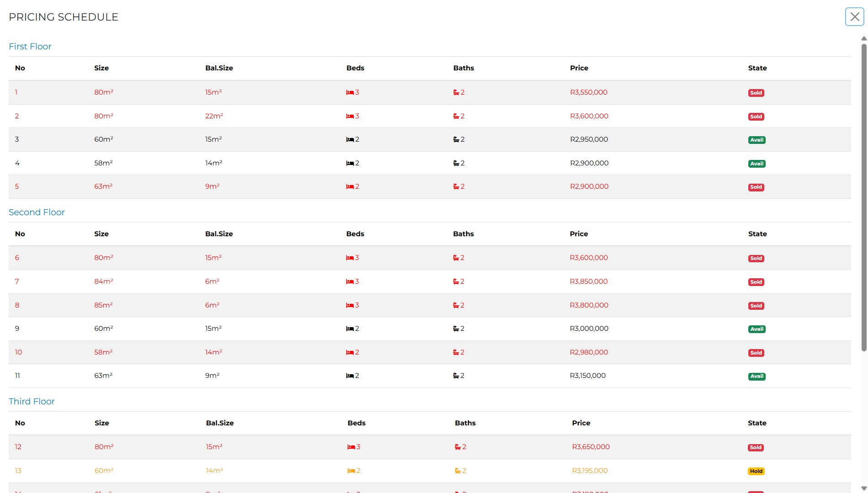This screenshot has height=493, width=868.
Task: Click the Price column header under First Floor
Action: 579,68
